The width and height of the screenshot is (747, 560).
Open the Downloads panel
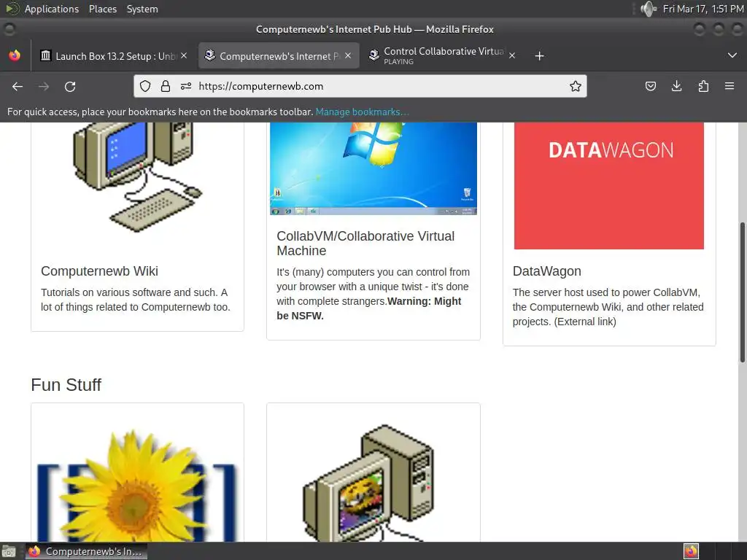[x=676, y=86]
